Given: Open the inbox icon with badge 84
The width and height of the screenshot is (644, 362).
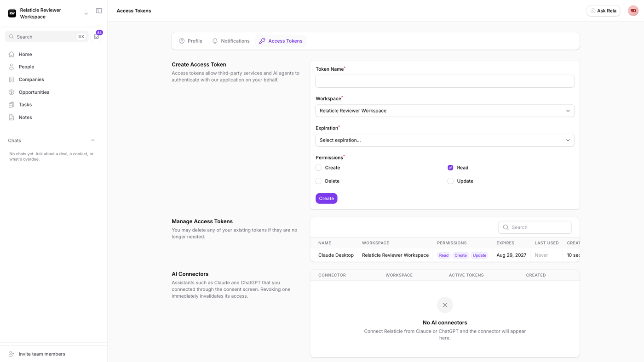Looking at the screenshot, I should (x=96, y=36).
